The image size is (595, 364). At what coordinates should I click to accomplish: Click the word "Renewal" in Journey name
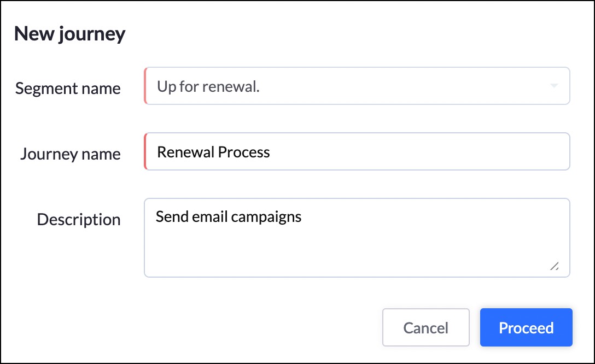click(x=185, y=151)
